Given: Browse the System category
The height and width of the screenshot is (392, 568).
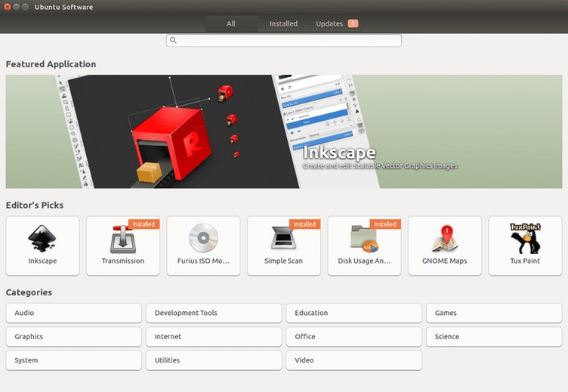Looking at the screenshot, I should pos(73,360).
